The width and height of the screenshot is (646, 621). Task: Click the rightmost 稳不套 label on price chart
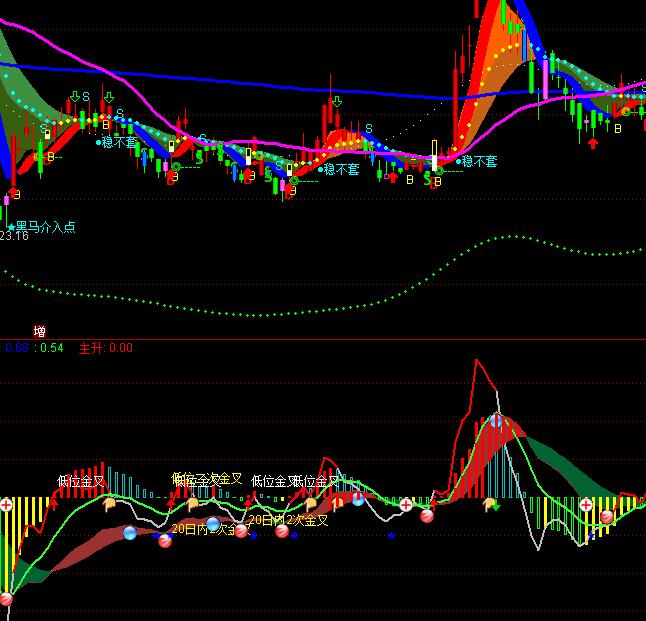coord(478,161)
